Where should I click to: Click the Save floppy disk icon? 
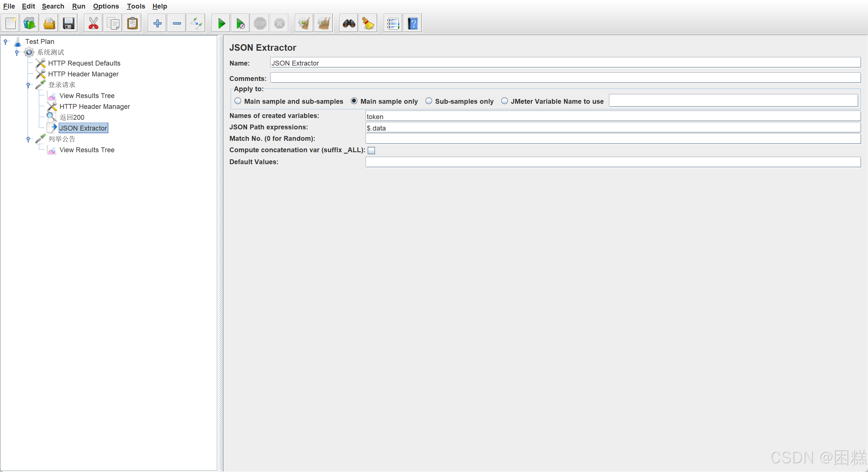[x=68, y=23]
